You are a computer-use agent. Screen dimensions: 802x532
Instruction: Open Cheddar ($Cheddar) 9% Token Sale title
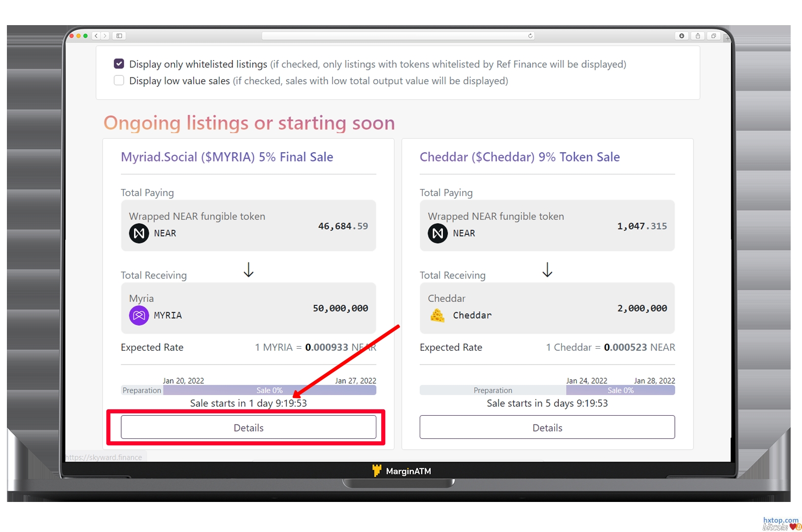click(x=519, y=157)
